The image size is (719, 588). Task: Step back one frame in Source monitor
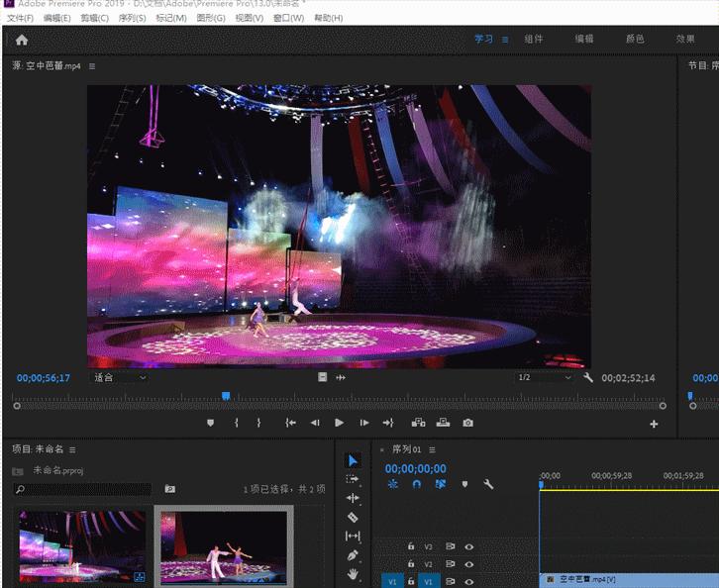click(x=315, y=423)
